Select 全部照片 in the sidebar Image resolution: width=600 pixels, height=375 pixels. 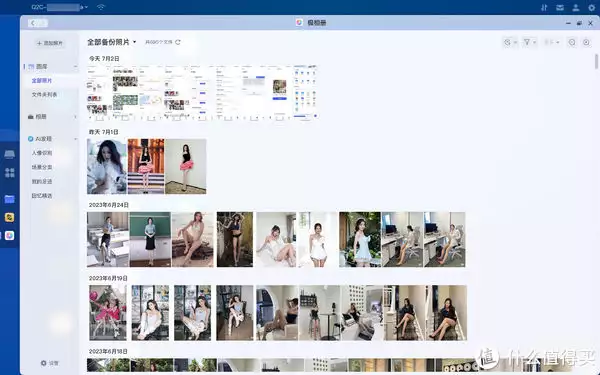click(x=42, y=81)
